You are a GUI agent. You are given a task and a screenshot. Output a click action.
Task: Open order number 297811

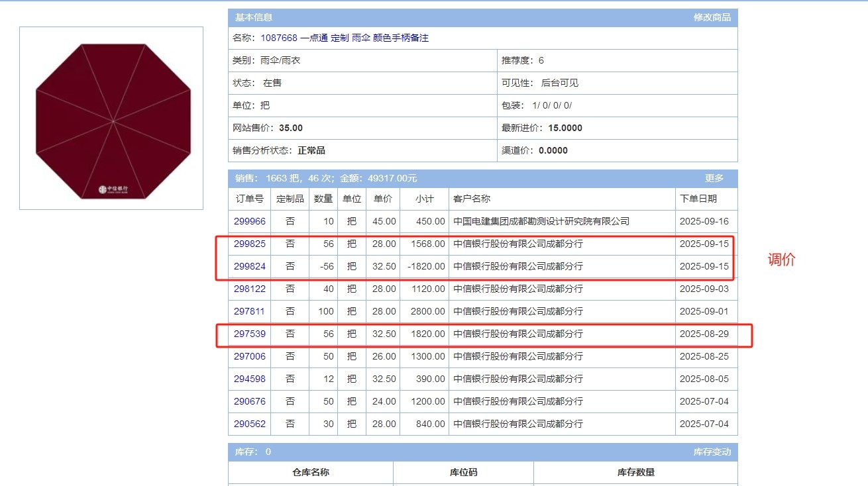(x=249, y=311)
